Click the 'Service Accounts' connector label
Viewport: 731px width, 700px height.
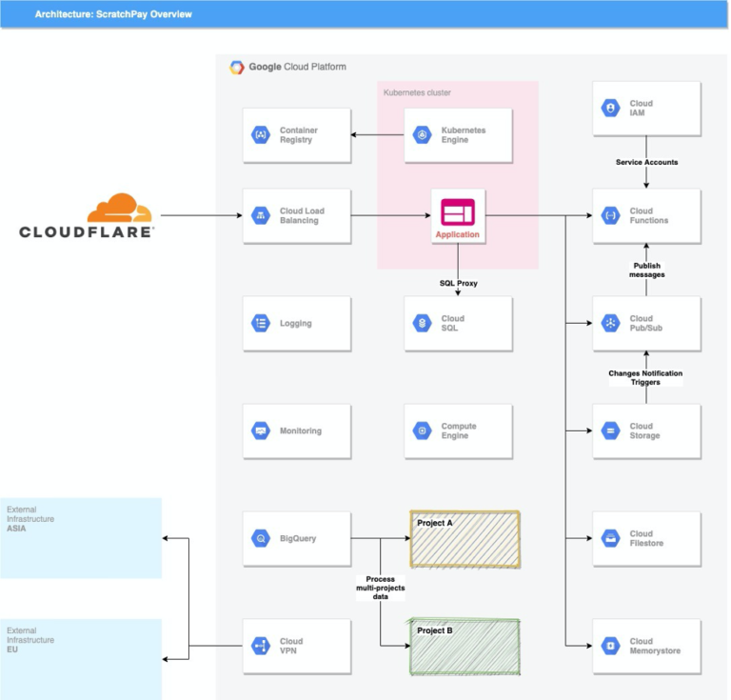pos(646,162)
